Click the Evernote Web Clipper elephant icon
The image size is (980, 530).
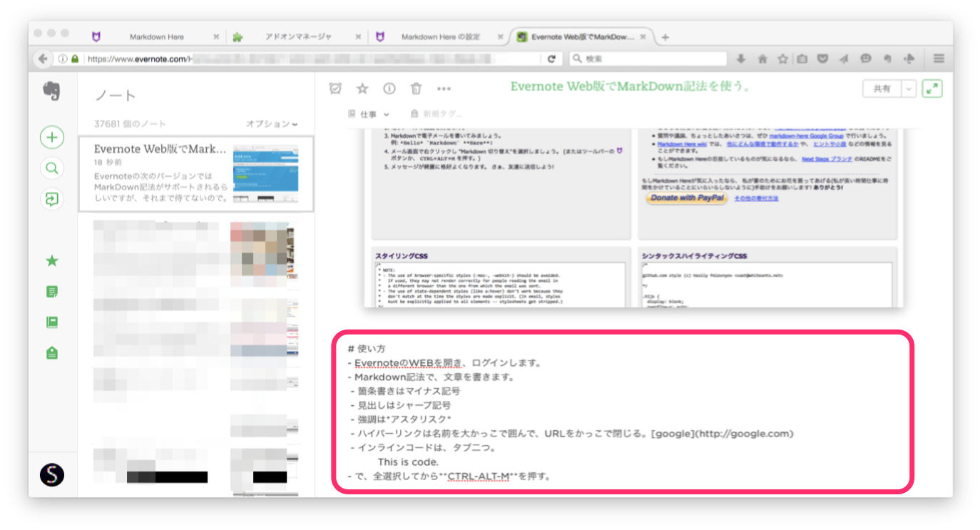pyautogui.click(x=887, y=59)
